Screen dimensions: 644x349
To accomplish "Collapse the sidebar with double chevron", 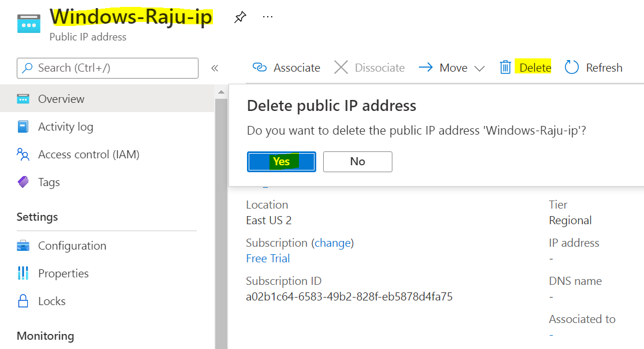I will [x=215, y=68].
